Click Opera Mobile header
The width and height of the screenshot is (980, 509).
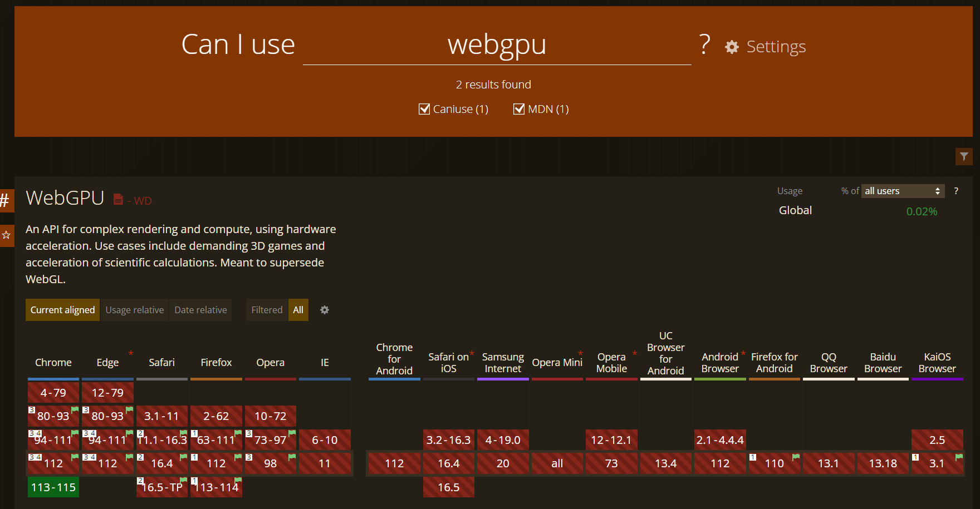pos(611,363)
